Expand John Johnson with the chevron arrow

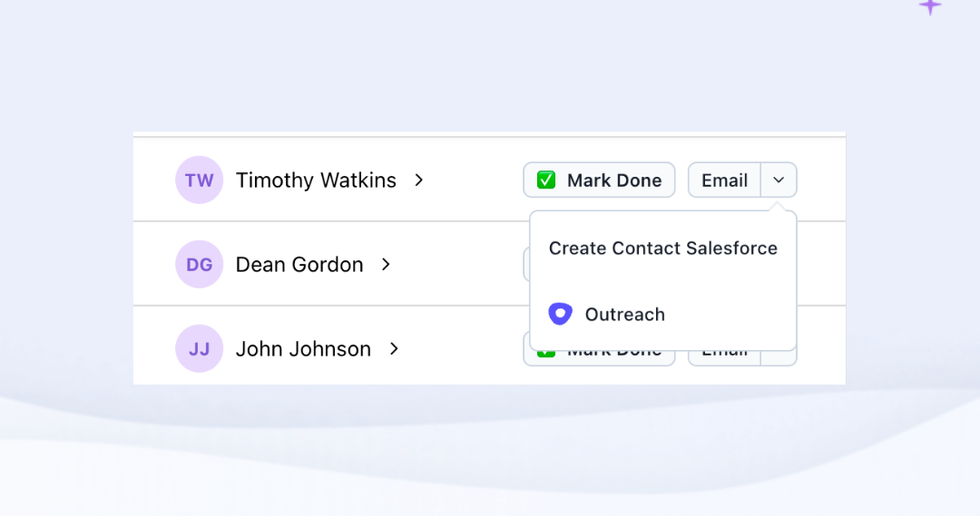click(394, 348)
